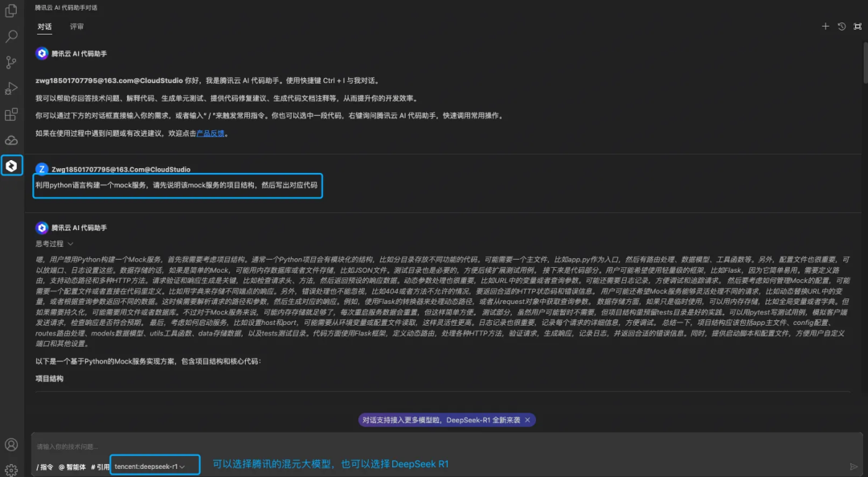This screenshot has width=868, height=477.
Task: Click the chat panel vertical scrollbar
Action: [864, 64]
